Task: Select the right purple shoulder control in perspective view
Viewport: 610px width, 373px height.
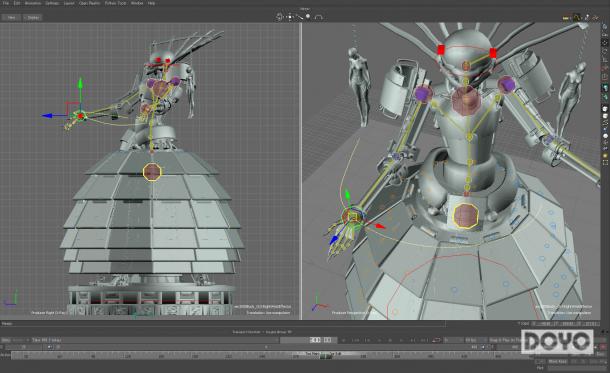Action: [x=506, y=84]
